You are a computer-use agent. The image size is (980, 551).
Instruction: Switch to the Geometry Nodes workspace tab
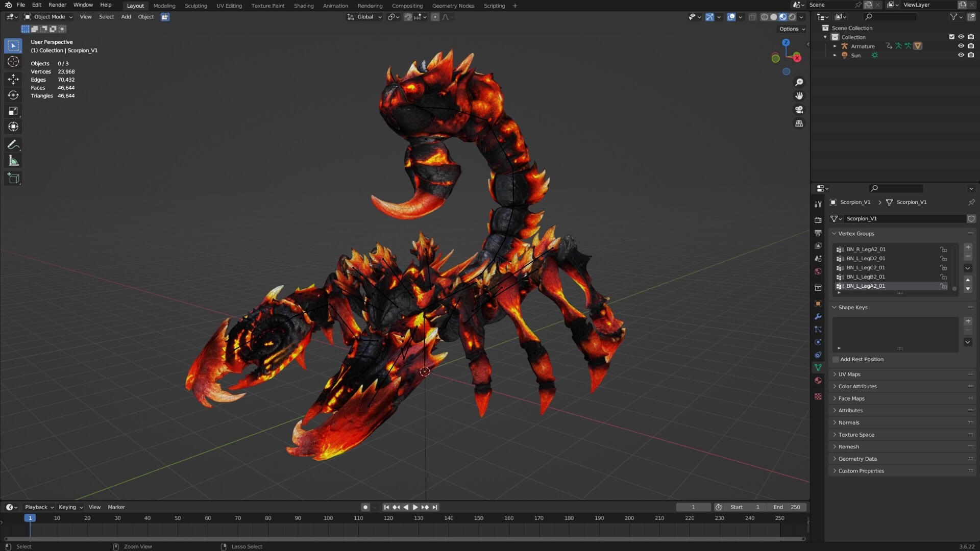pyautogui.click(x=453, y=6)
